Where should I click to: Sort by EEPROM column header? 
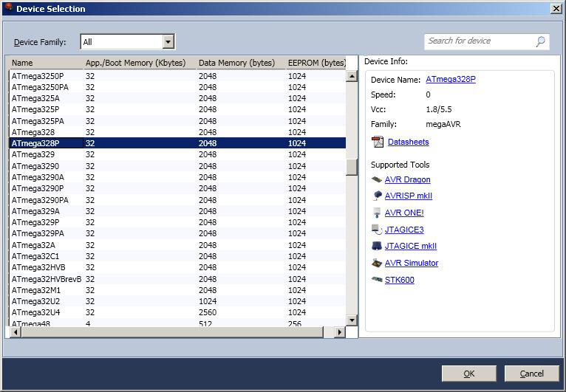(316, 63)
